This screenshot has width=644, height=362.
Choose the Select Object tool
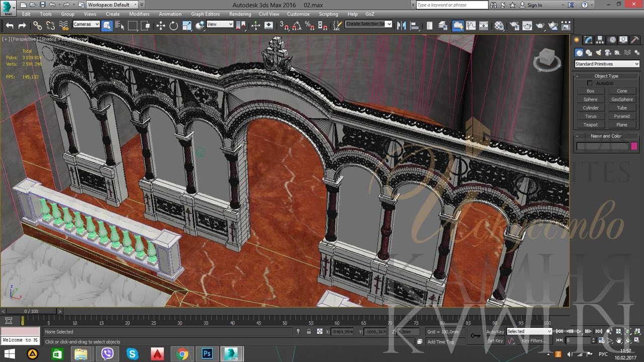107,26
